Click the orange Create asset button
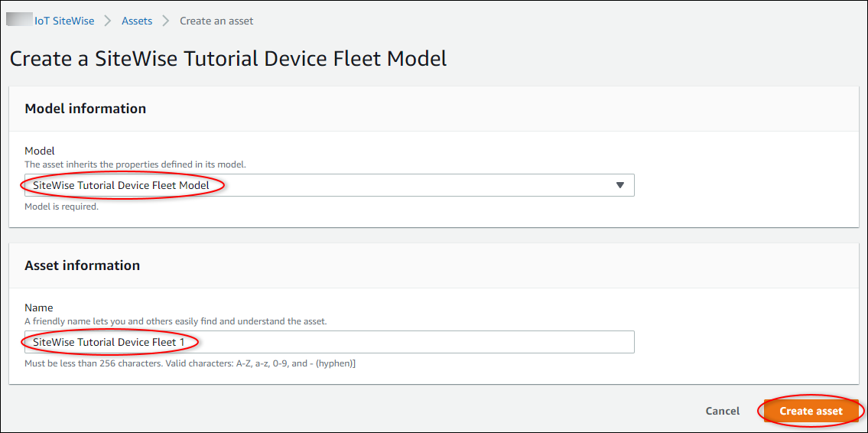This screenshot has height=433, width=868. 811,411
